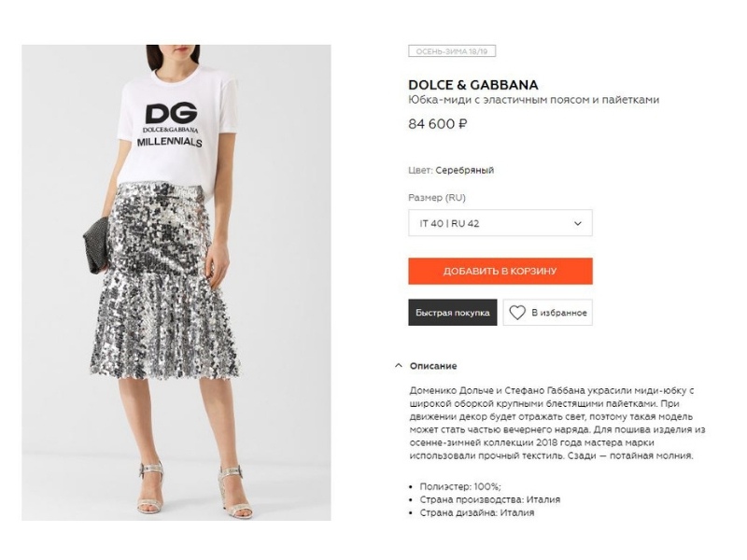Collapse the Описание section using the caret
The width and height of the screenshot is (747, 560).
coord(399,366)
